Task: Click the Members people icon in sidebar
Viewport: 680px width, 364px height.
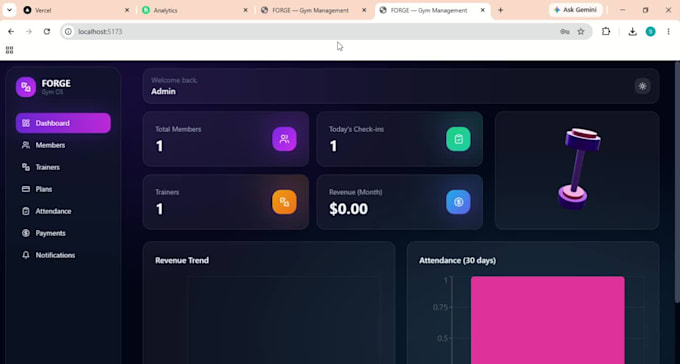Action: click(x=26, y=145)
